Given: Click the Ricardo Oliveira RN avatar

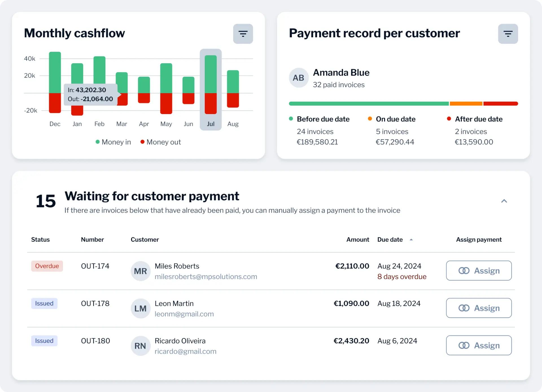Looking at the screenshot, I should click(x=140, y=346).
